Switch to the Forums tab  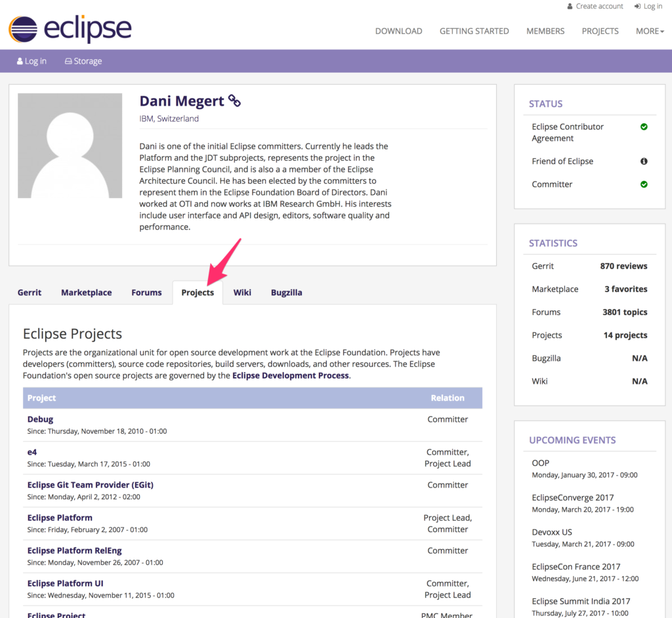pos(146,293)
